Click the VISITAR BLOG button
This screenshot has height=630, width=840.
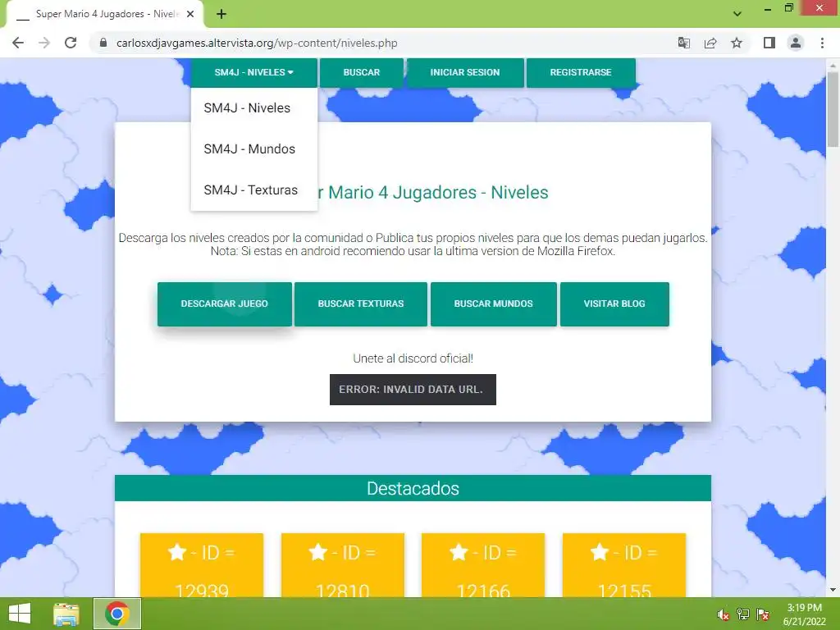[614, 304]
